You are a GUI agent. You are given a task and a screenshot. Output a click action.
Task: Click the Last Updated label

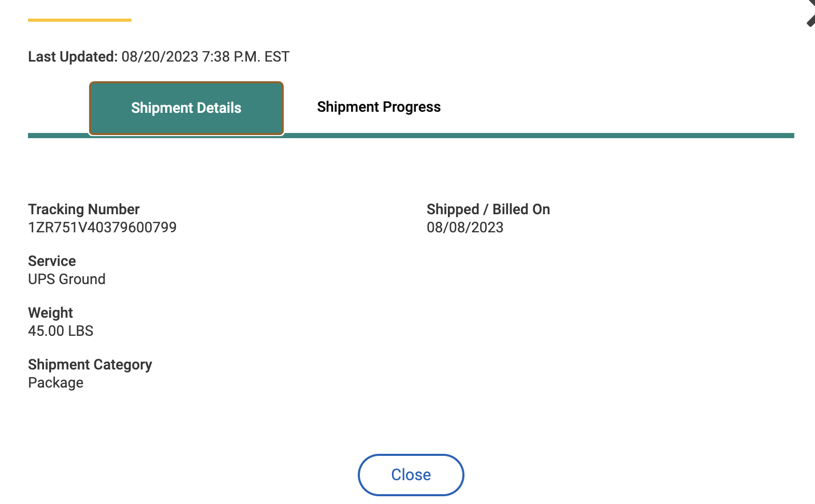(73, 56)
